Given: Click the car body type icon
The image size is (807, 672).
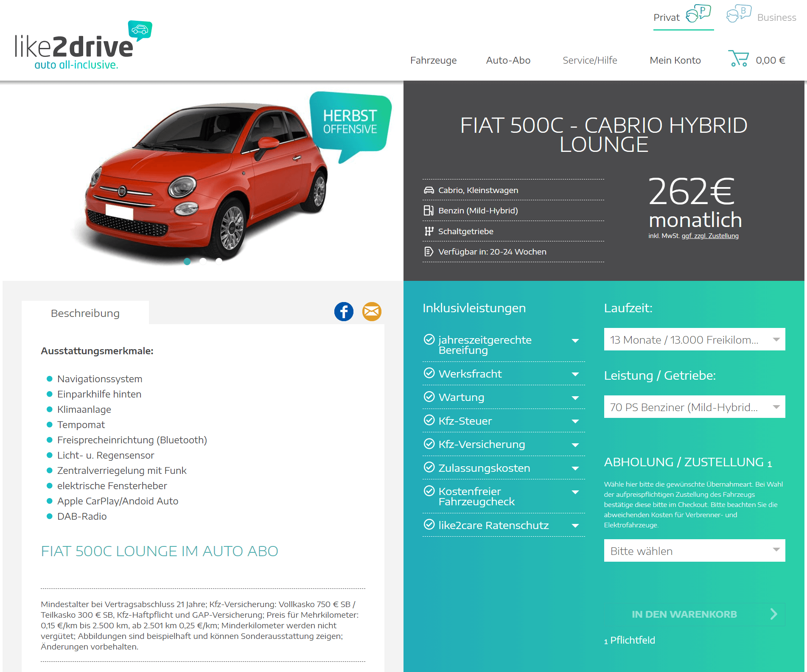Looking at the screenshot, I should click(x=429, y=190).
